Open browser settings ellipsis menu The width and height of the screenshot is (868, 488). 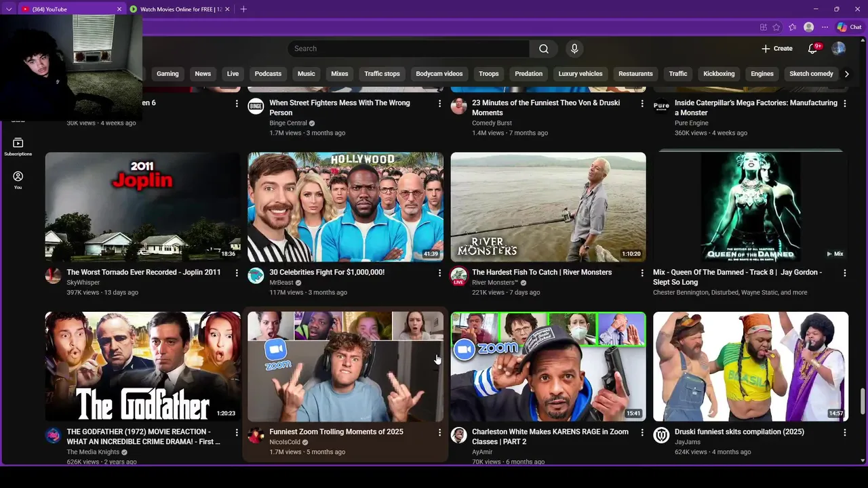(825, 27)
